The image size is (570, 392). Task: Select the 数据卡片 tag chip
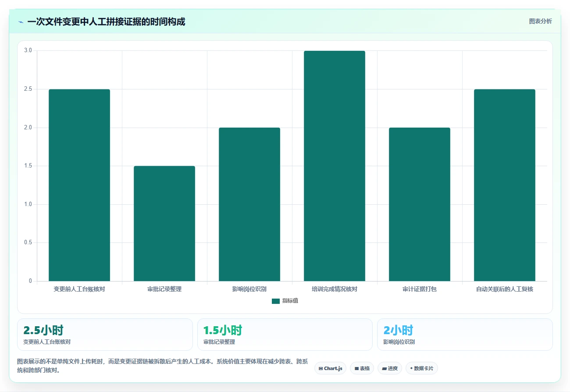(422, 368)
